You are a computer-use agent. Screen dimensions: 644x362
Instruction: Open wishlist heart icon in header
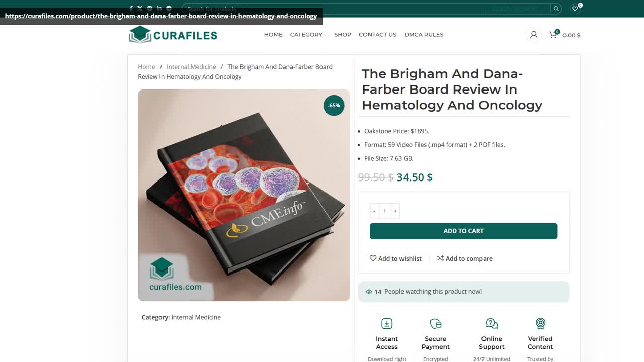coord(575,9)
